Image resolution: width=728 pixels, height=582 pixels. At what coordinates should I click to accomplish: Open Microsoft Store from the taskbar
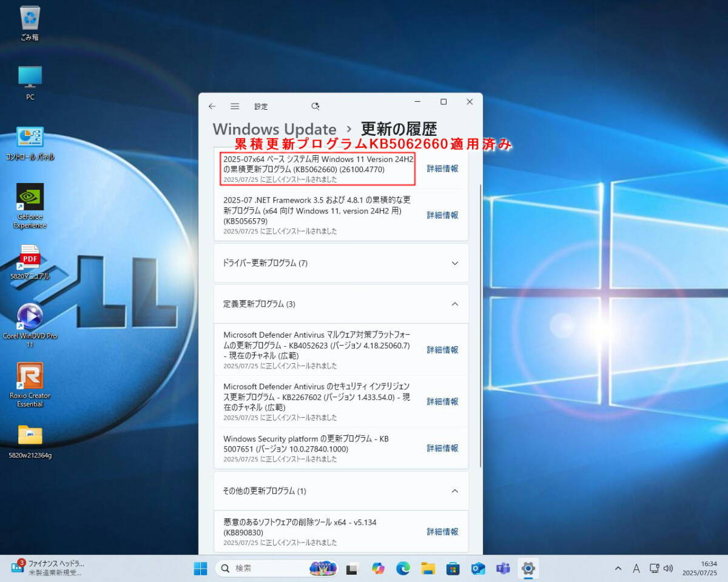pyautogui.click(x=453, y=568)
